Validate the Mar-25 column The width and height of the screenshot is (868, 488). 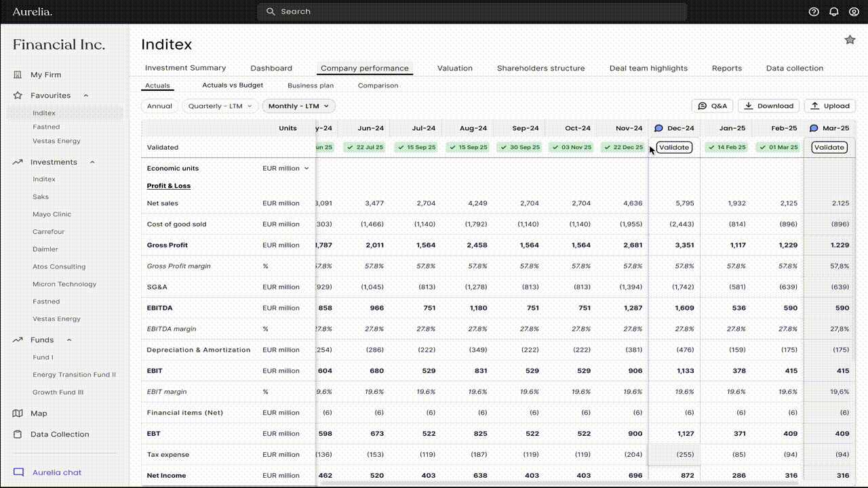point(829,147)
